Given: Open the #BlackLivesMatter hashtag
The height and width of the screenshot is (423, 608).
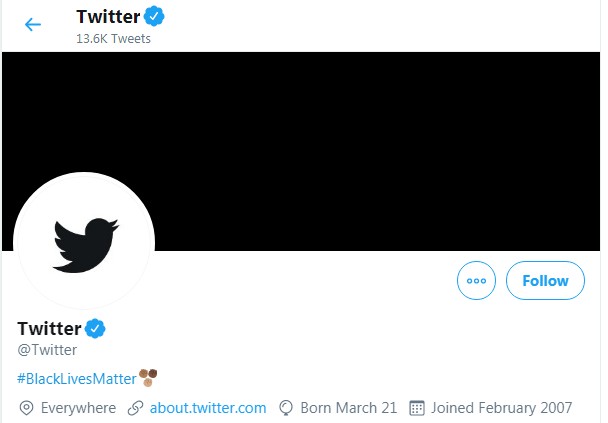Looking at the screenshot, I should point(77,379).
